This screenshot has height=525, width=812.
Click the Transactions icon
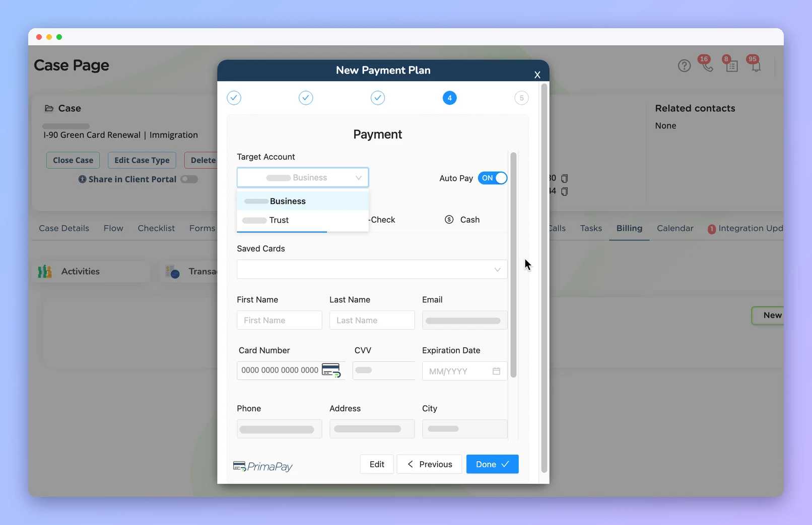click(x=172, y=272)
